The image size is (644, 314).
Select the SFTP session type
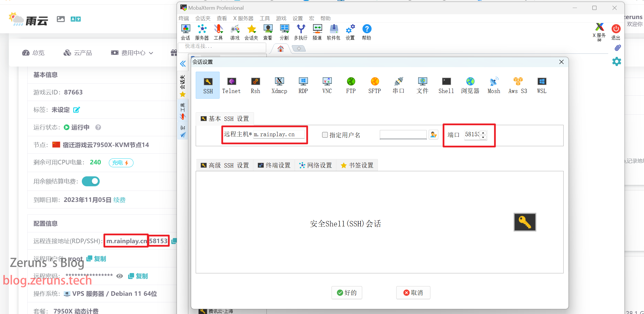pos(375,85)
